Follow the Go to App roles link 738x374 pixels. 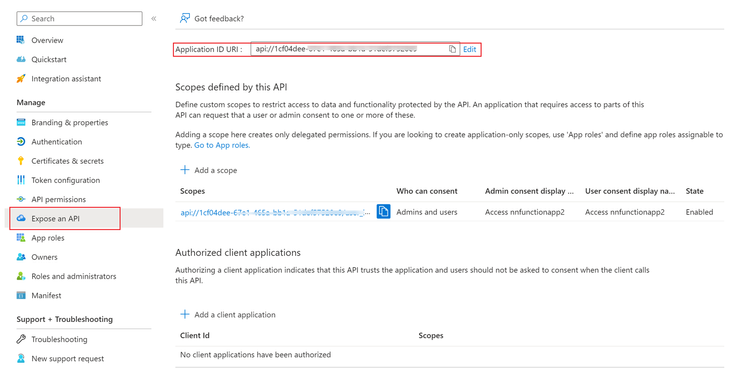(x=222, y=145)
